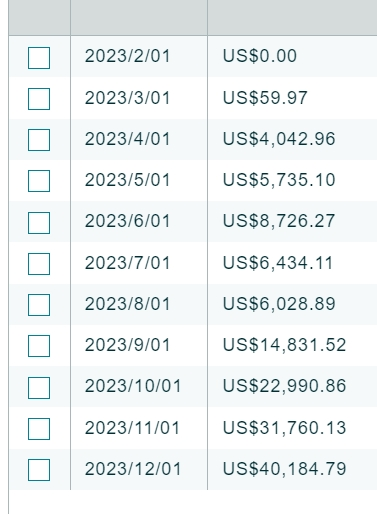377x514 pixels.
Task: Check the box beside 2023/11/01
Action: (39, 429)
